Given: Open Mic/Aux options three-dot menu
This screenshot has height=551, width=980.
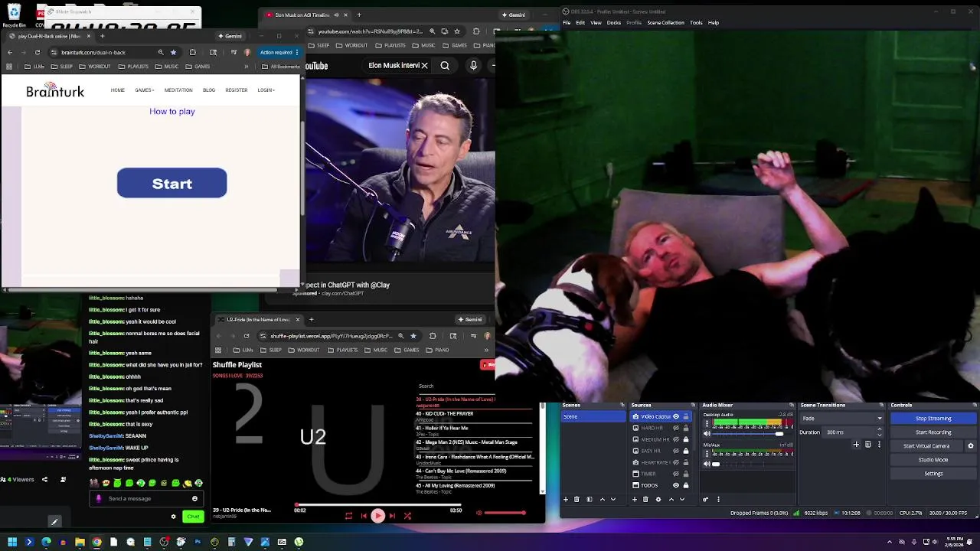Looking at the screenshot, I should tap(707, 454).
